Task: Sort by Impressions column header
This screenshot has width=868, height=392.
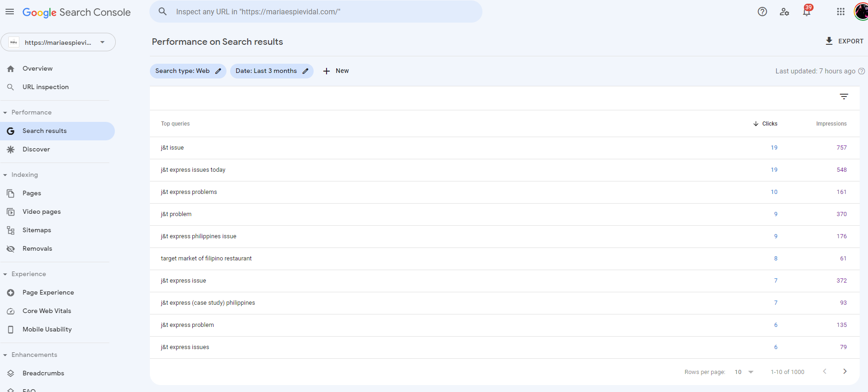Action: pyautogui.click(x=831, y=124)
